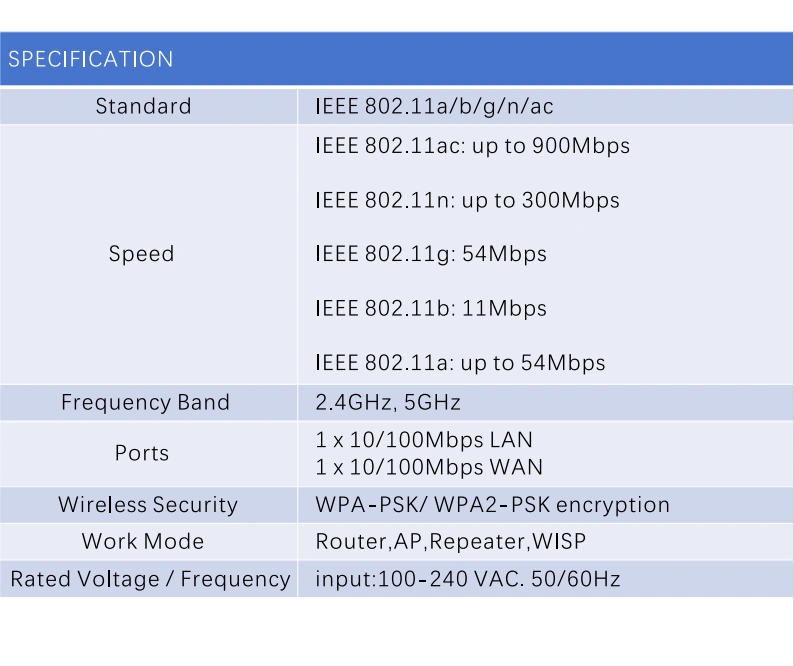Click the SPECIFICATION table header
Screen dimensions: 794x666
[x=91, y=59]
